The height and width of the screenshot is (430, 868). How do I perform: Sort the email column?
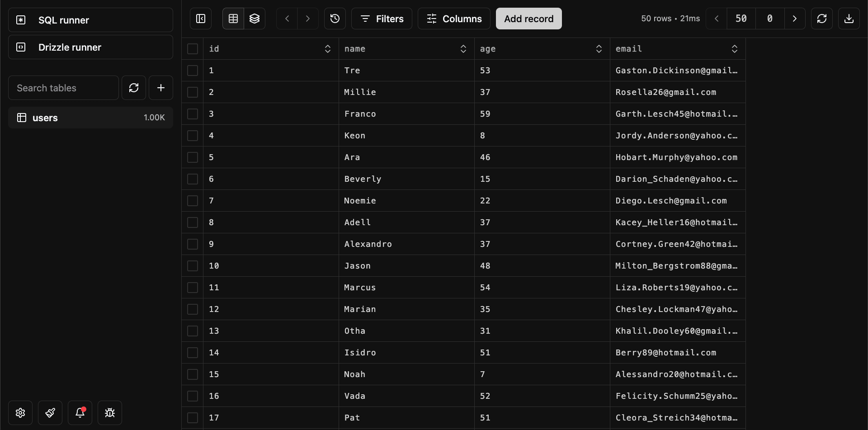(735, 49)
